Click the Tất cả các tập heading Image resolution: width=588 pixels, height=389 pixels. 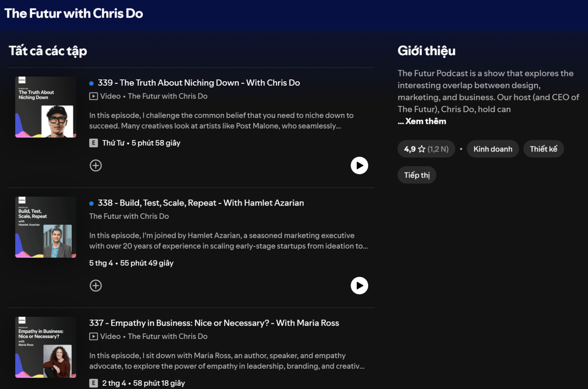tap(48, 51)
